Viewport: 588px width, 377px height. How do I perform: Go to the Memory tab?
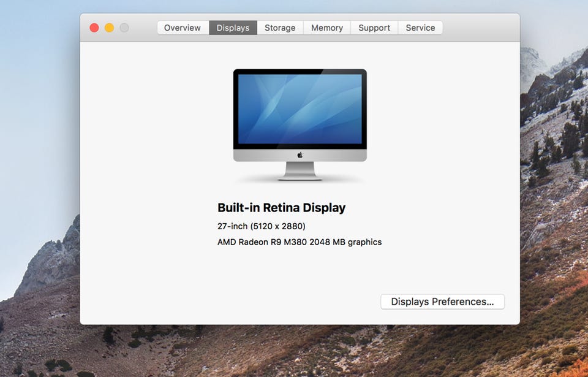[x=327, y=28]
